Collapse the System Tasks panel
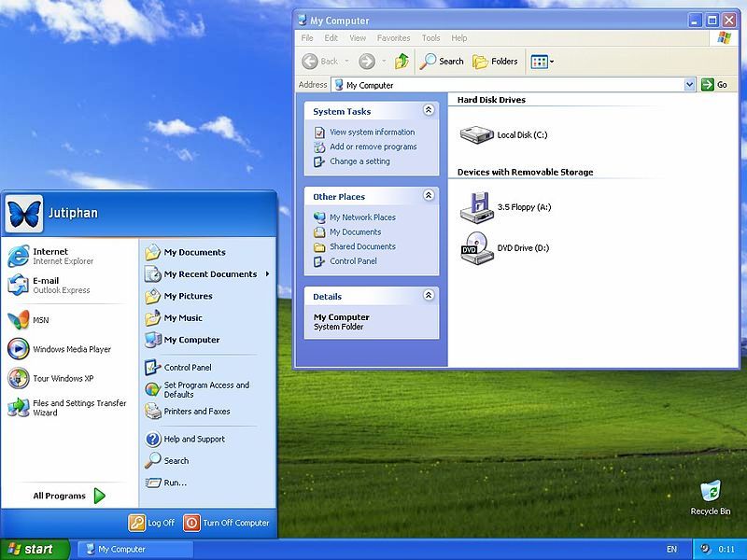Viewport: 747px width, 560px height. click(429, 110)
